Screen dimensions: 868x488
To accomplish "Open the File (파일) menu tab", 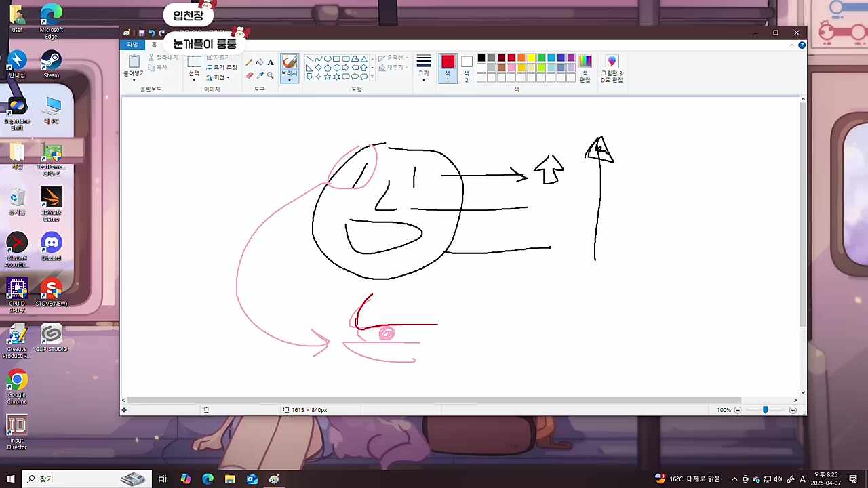I will pyautogui.click(x=132, y=45).
